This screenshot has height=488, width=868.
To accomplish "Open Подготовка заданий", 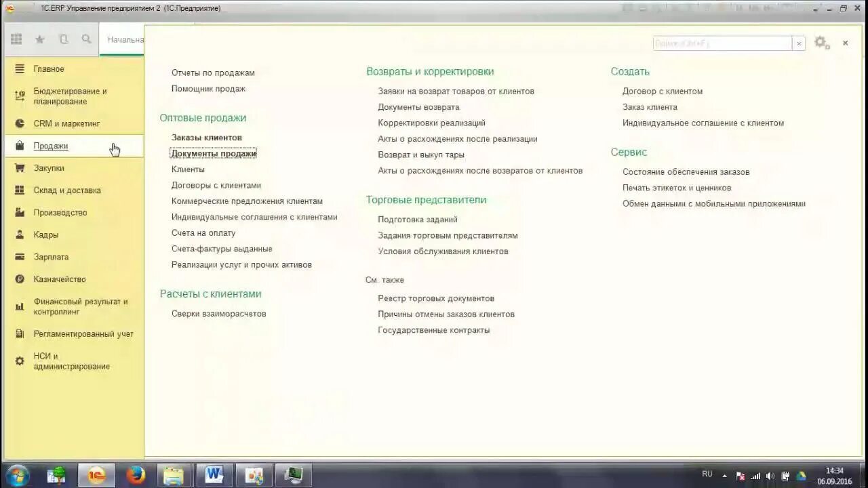I will click(x=418, y=220).
